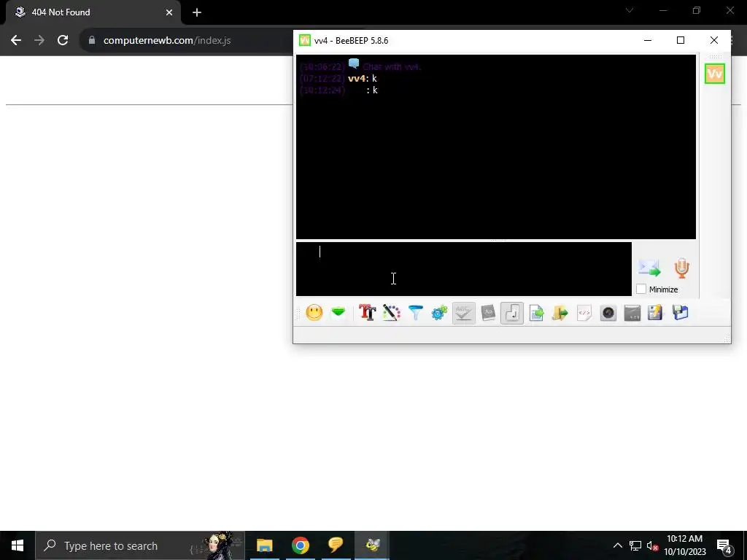Maximize the BeeBEEP window
This screenshot has height=560, width=747.
tap(681, 41)
